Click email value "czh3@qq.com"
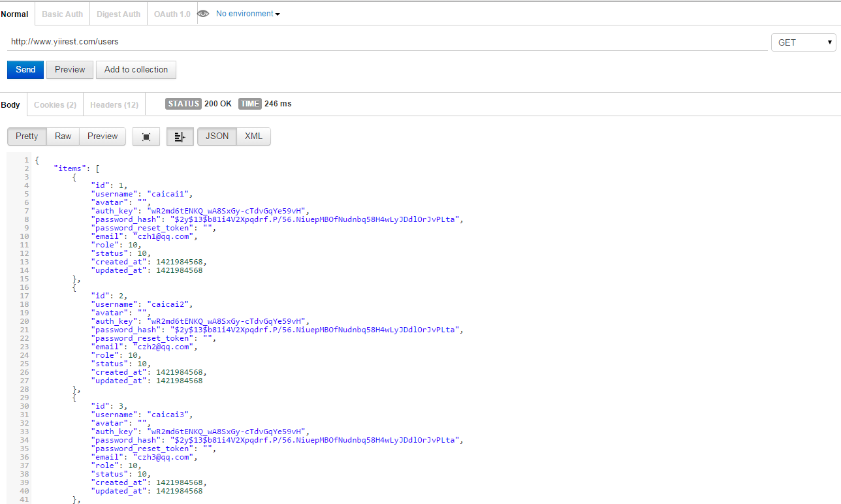This screenshot has height=504, width=841. [163, 457]
